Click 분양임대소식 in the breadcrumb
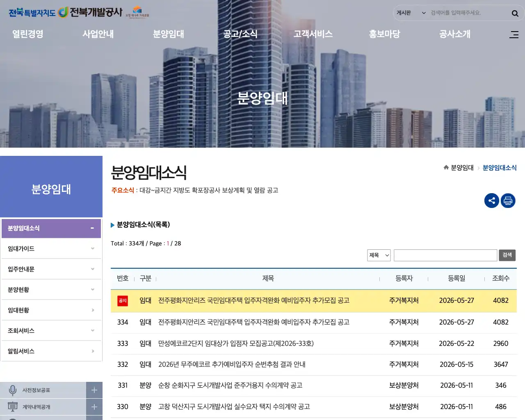525x420 pixels. click(x=500, y=168)
